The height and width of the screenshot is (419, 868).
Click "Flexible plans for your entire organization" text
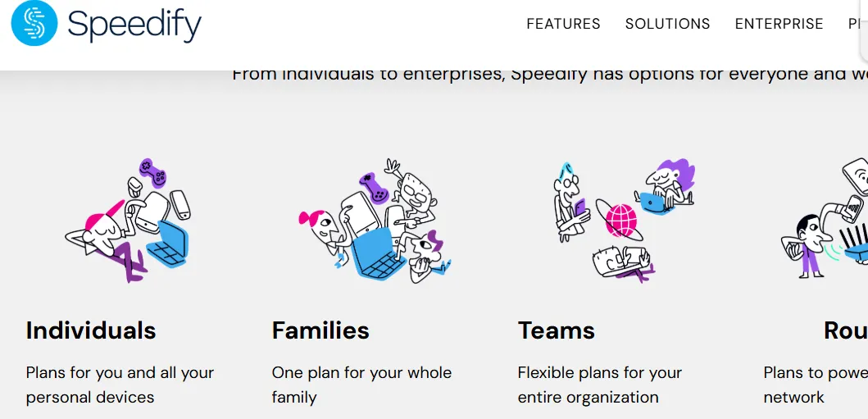[x=599, y=385]
